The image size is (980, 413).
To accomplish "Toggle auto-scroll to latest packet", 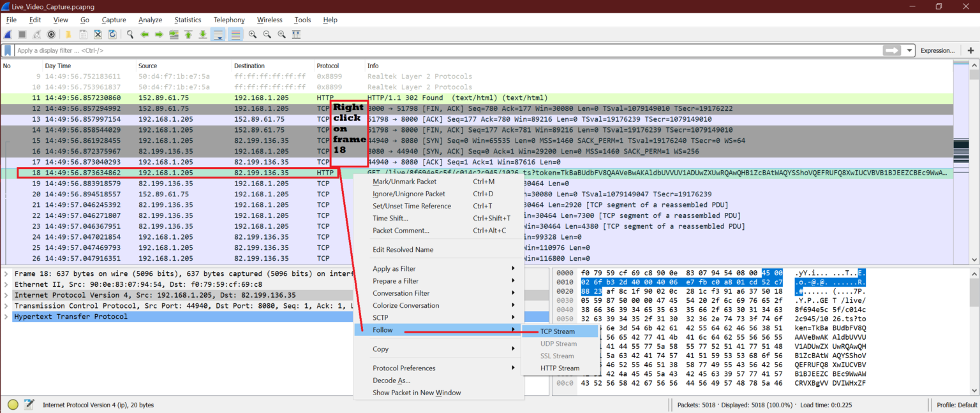I will tap(218, 34).
